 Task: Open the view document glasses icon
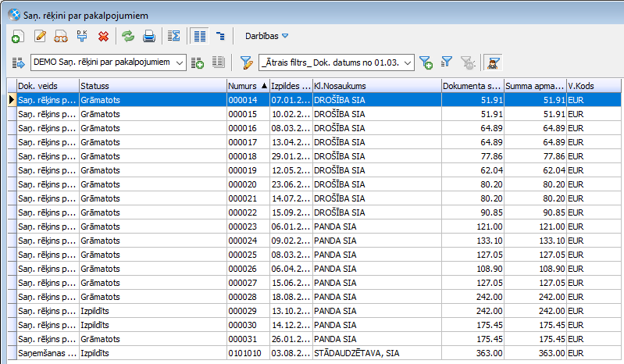pyautogui.click(x=61, y=36)
